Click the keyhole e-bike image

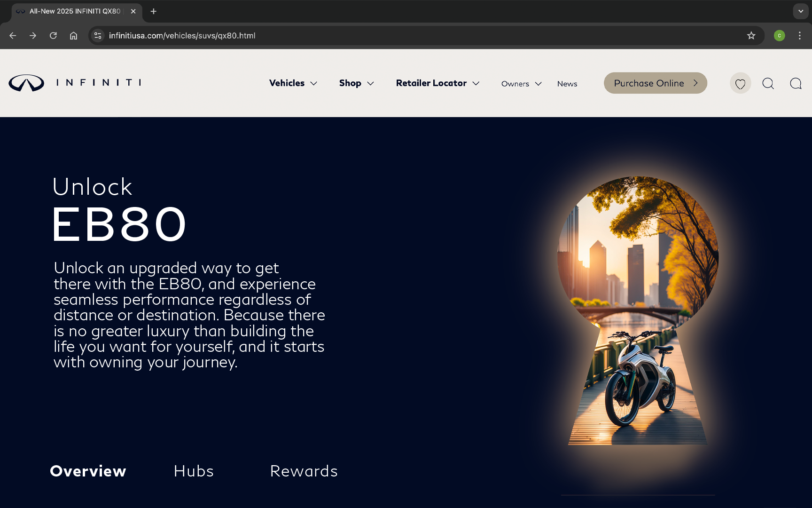click(x=638, y=310)
